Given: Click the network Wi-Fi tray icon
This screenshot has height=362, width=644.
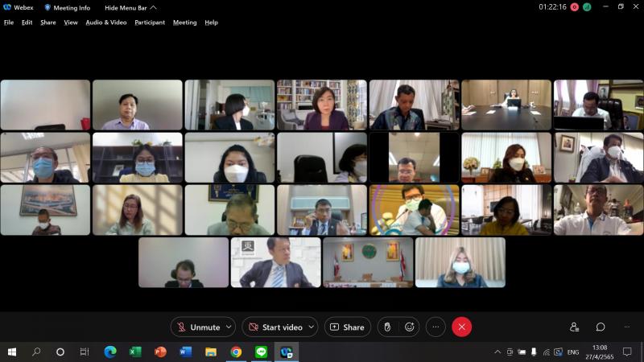Looking at the screenshot, I should (547, 352).
